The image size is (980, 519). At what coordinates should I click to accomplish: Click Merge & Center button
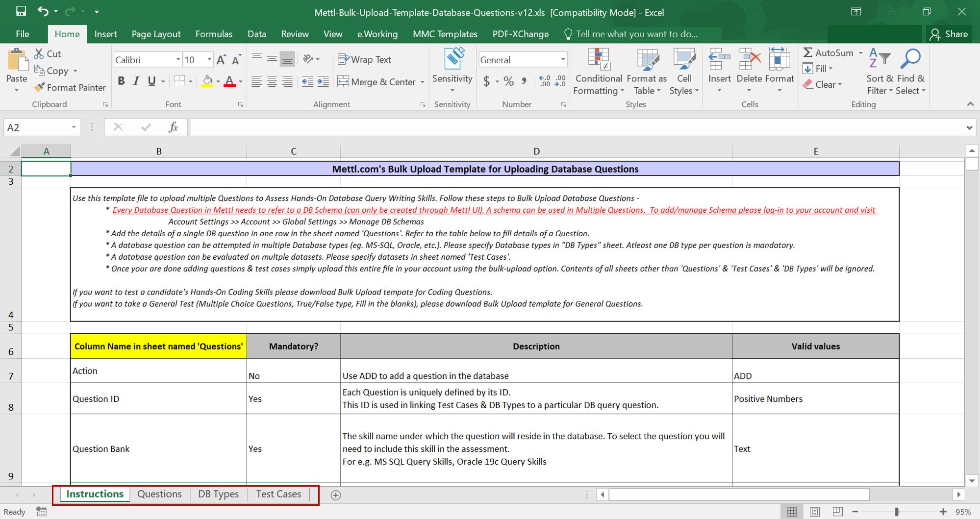[x=377, y=82]
